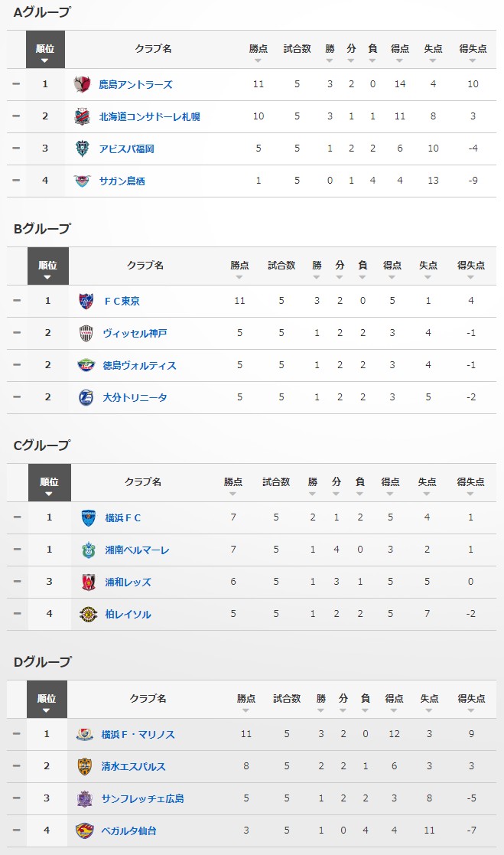Click the Vegalta Sendai club crest icon
504x855 pixels.
84,831
